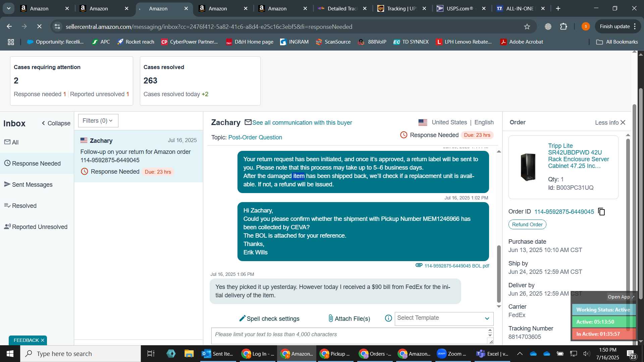Click the server cabinet product thumbnail
The width and height of the screenshot is (644, 362).
pos(528,167)
